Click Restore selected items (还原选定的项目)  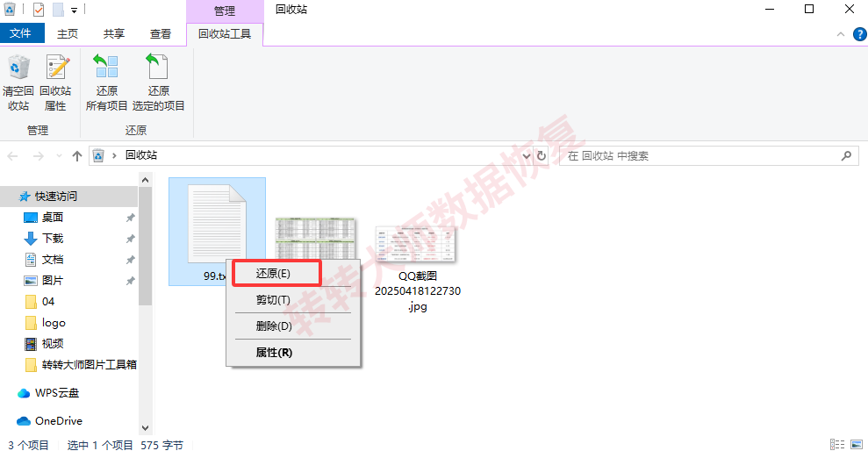[158, 82]
